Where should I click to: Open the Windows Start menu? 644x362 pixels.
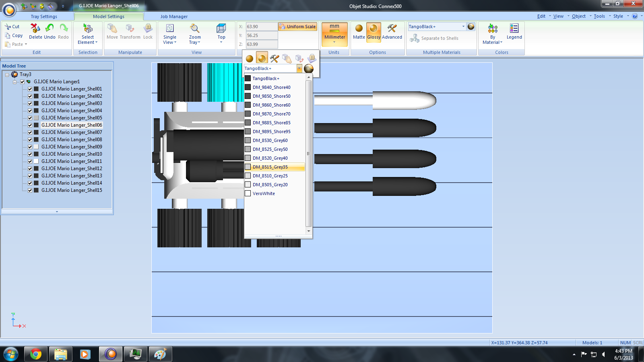point(10,354)
